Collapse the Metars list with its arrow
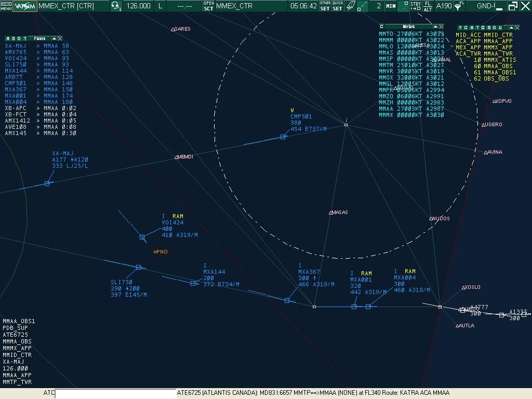532x399 pixels. tap(435, 26)
